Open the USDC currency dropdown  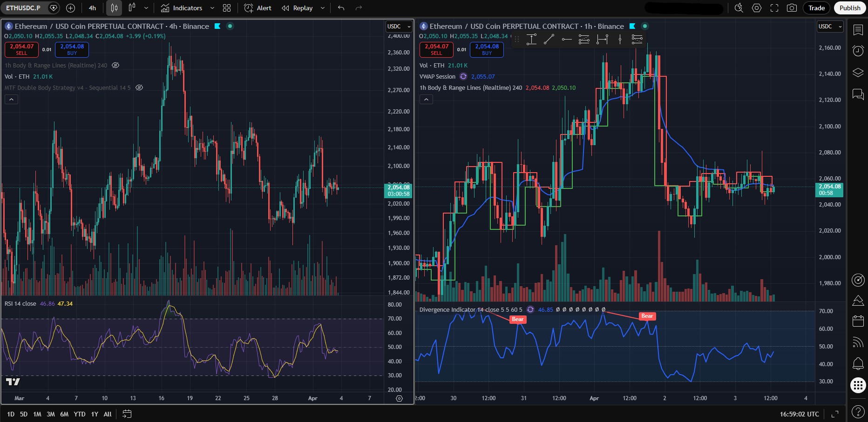tap(398, 27)
